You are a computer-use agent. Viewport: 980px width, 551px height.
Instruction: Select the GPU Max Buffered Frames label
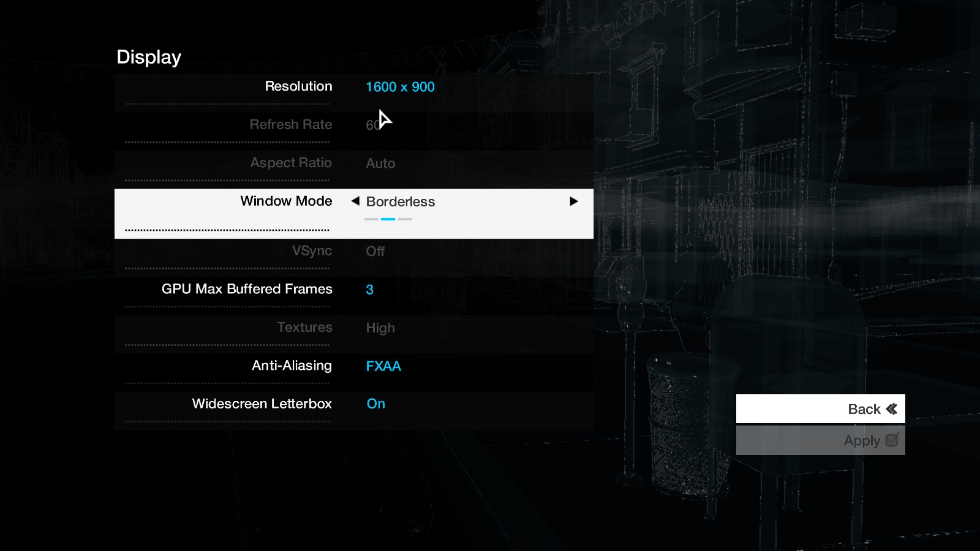point(247,289)
